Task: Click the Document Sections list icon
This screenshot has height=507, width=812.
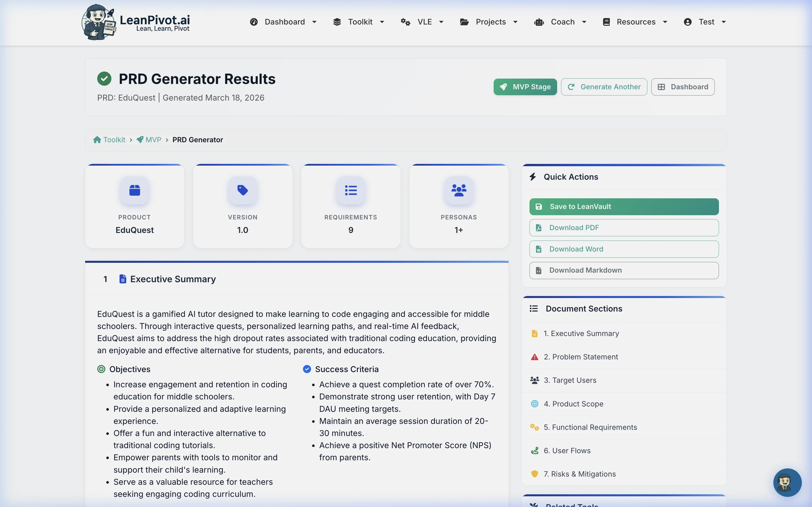Action: coord(533,309)
